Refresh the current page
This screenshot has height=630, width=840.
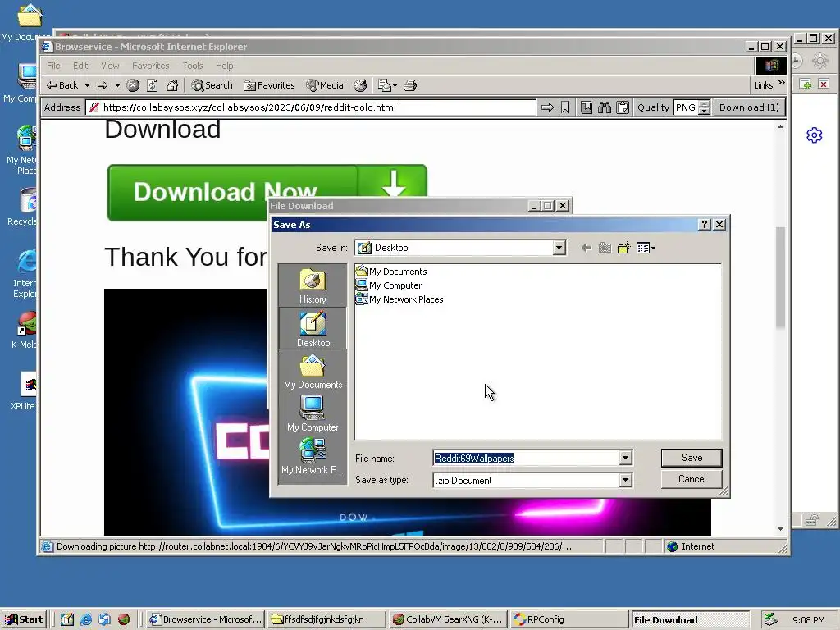tap(153, 85)
